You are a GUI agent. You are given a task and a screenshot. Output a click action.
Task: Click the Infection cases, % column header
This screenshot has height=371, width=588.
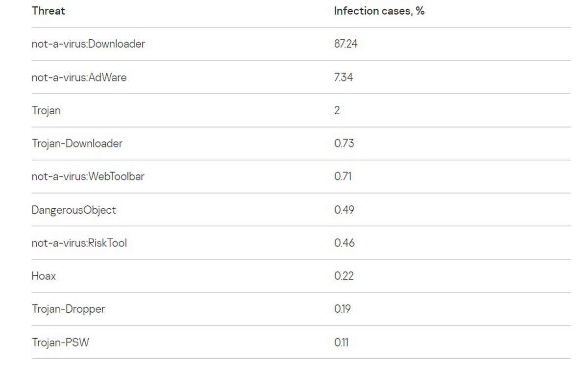(x=379, y=11)
